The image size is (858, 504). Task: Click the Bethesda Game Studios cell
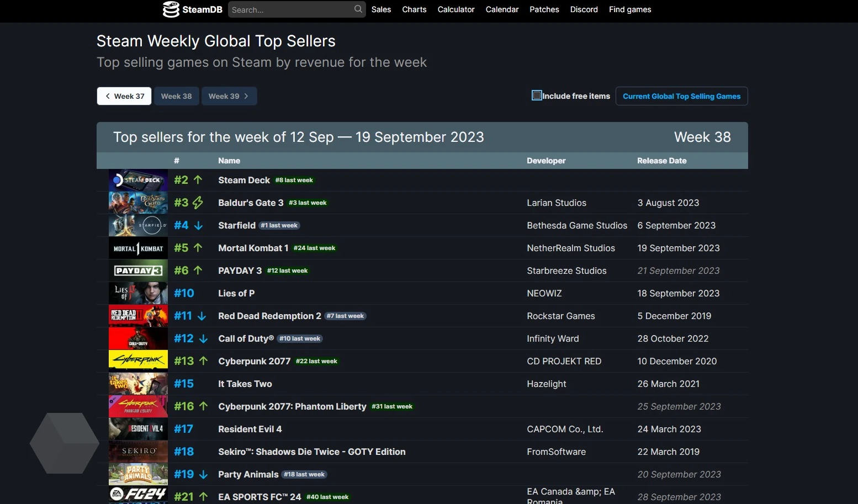coord(577,225)
